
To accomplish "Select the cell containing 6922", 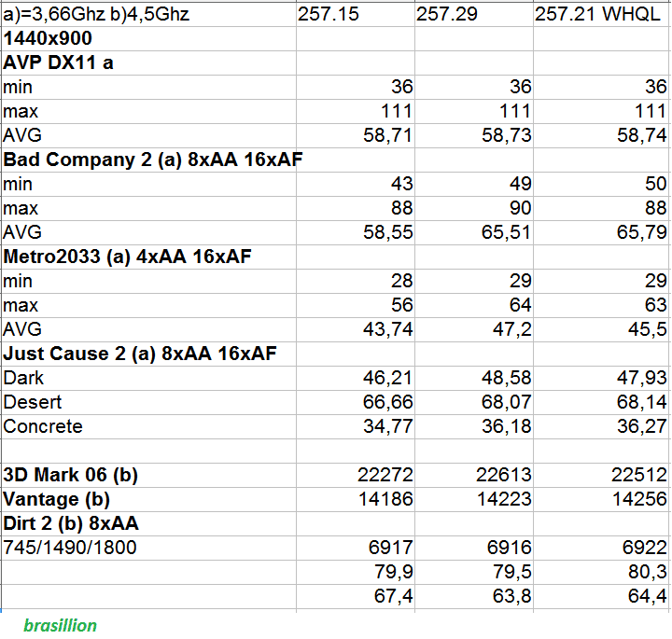I will pos(602,548).
